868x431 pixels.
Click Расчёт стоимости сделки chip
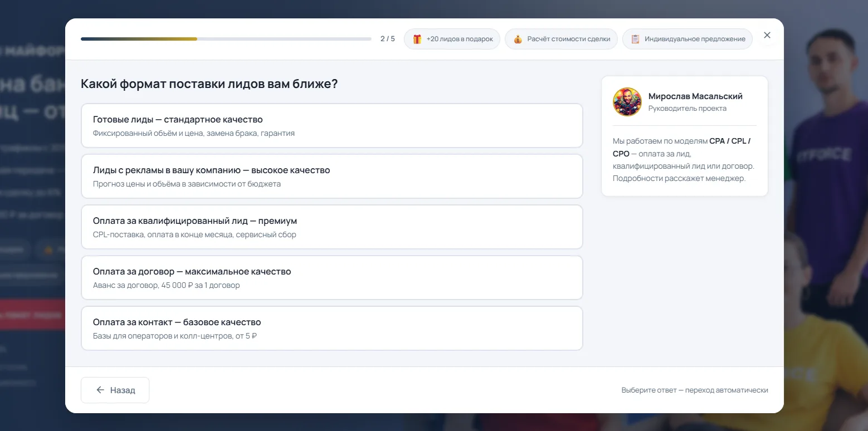tap(561, 39)
